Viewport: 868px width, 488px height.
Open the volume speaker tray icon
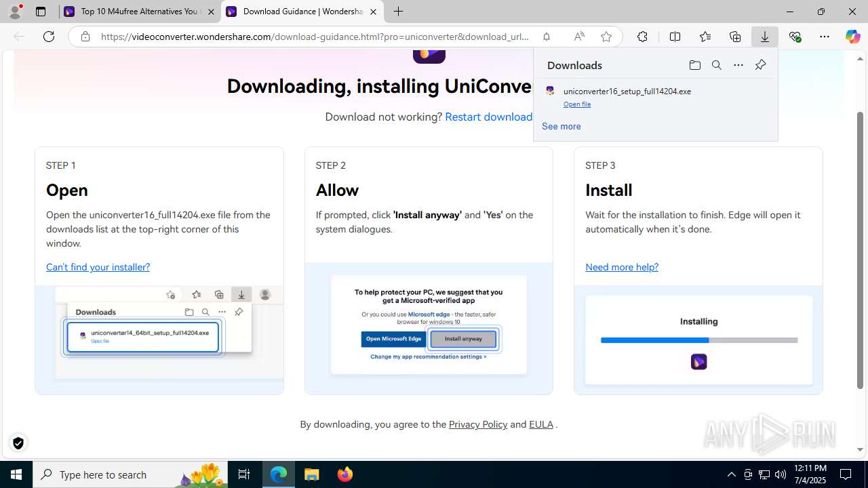[x=781, y=474]
